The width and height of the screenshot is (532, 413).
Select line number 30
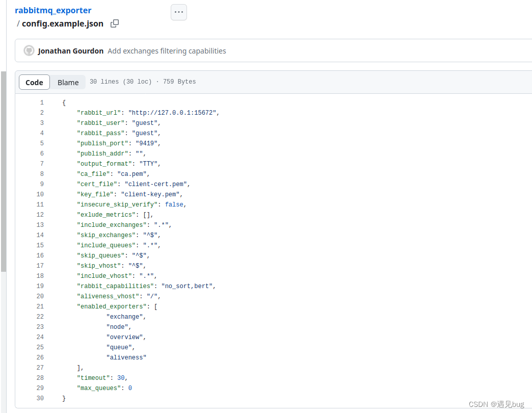click(x=40, y=398)
